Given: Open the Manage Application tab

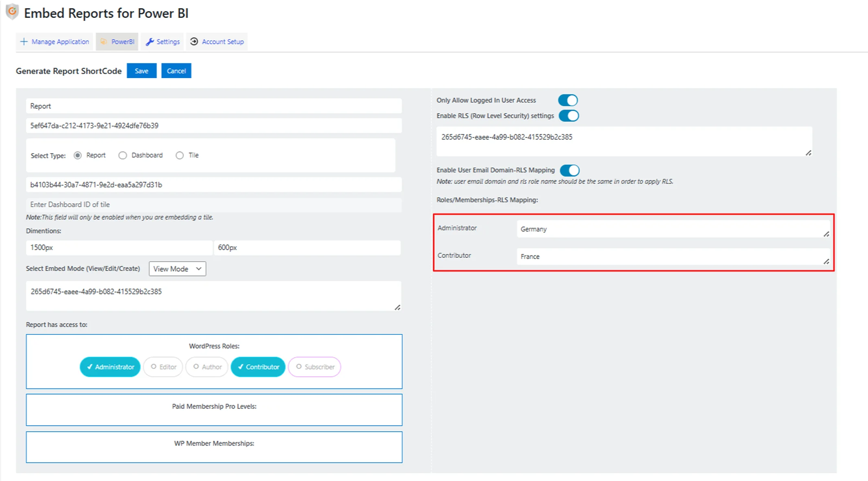Looking at the screenshot, I should pos(55,42).
